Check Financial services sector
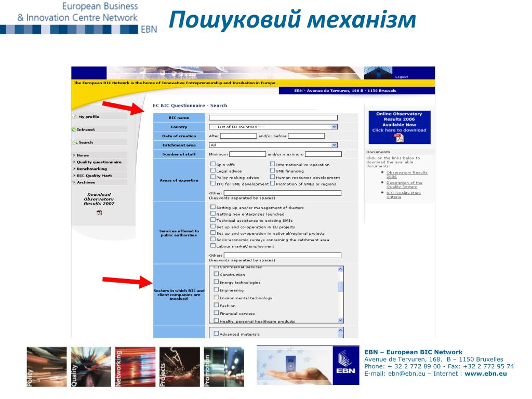The image size is (532, 399). click(x=216, y=313)
